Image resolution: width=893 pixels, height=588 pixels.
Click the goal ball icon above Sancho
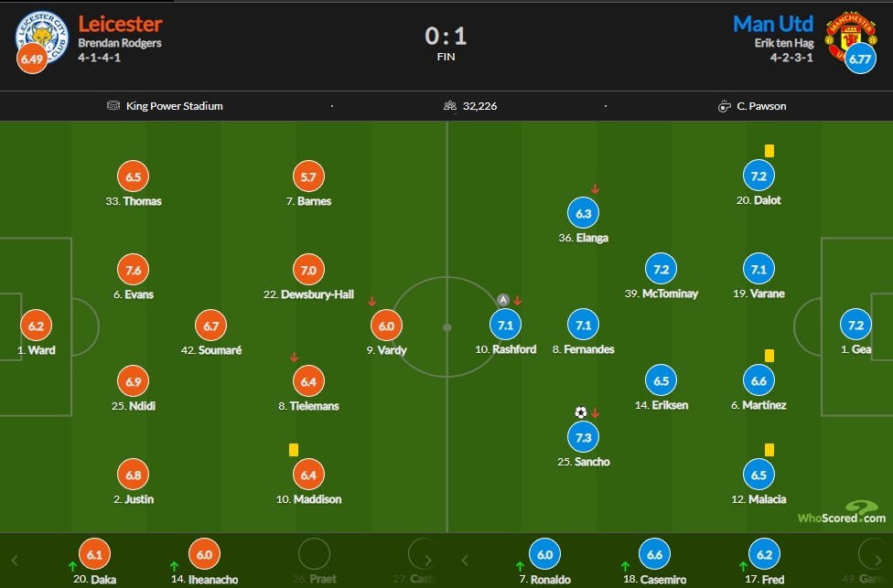point(580,412)
